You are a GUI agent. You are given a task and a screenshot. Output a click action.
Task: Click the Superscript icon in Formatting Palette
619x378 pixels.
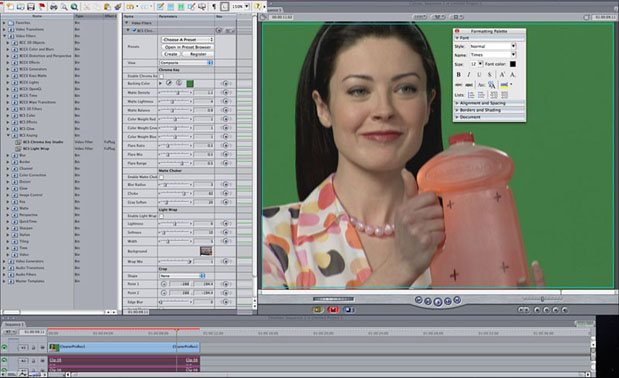[x=502, y=74]
